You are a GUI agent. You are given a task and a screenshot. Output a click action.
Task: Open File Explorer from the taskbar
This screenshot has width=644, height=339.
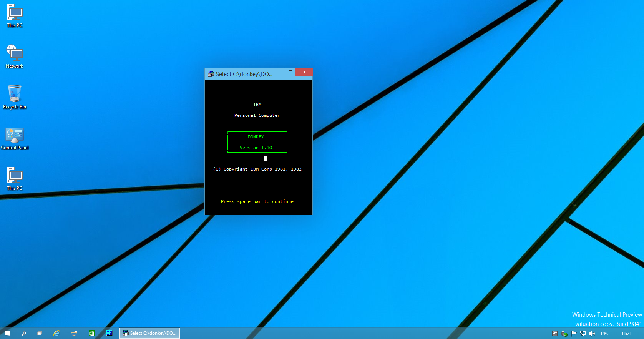74,333
